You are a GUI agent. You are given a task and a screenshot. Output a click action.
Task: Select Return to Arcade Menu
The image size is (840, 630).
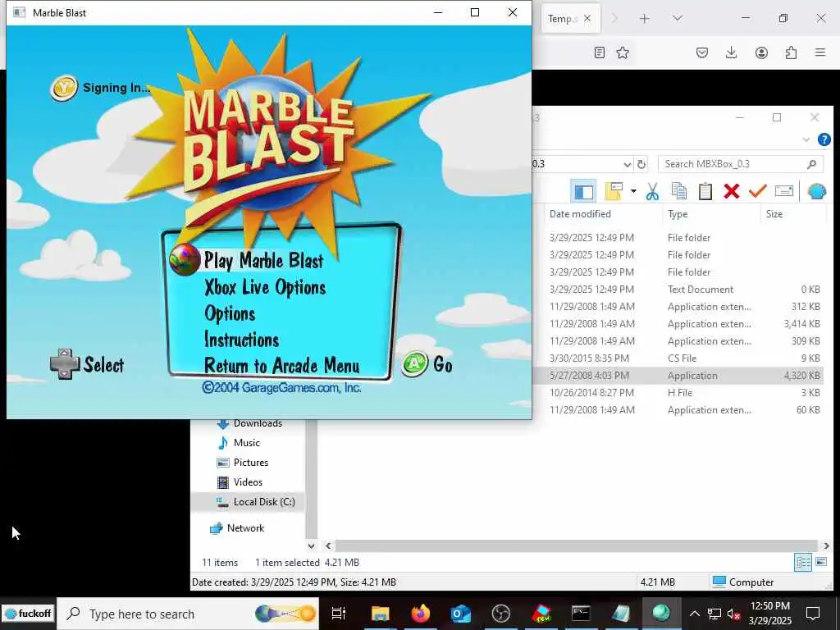[282, 365]
